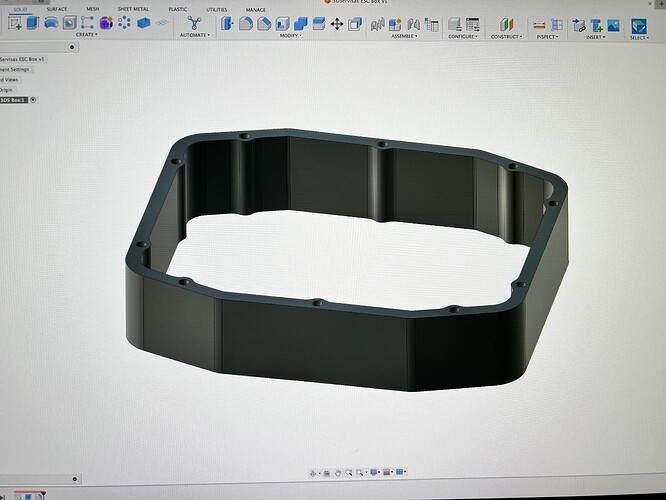Select the Align cube tool
666x500 pixels.
(355, 24)
